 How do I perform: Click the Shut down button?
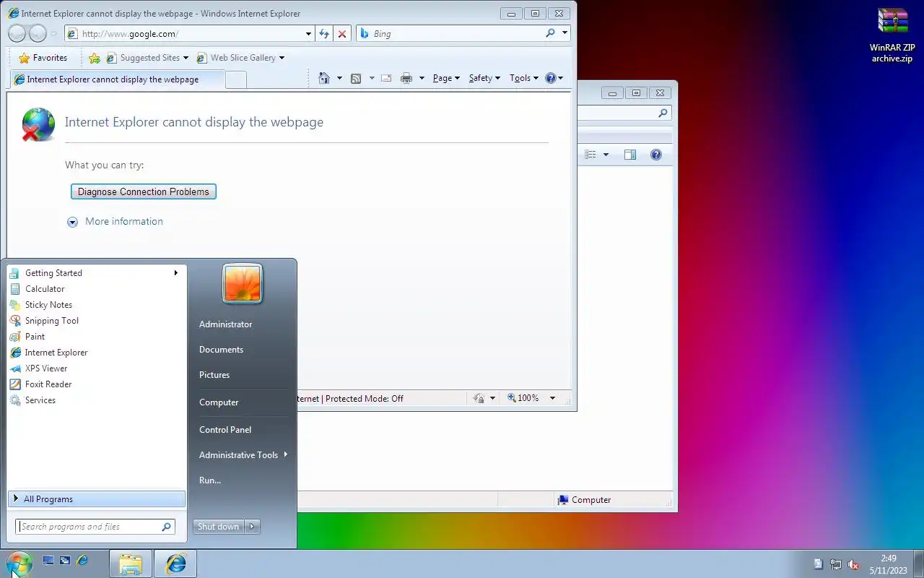219,527
